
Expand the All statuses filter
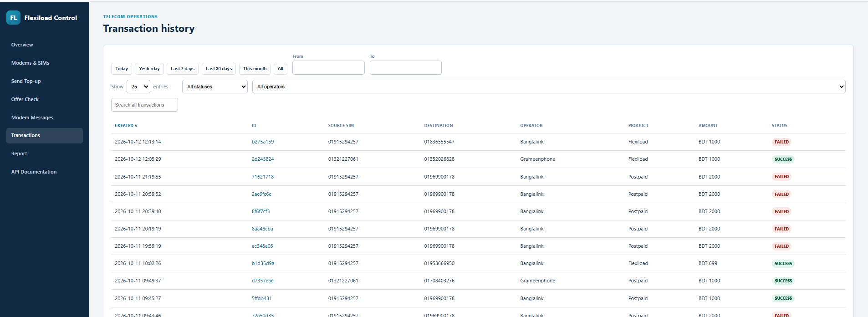tap(215, 87)
